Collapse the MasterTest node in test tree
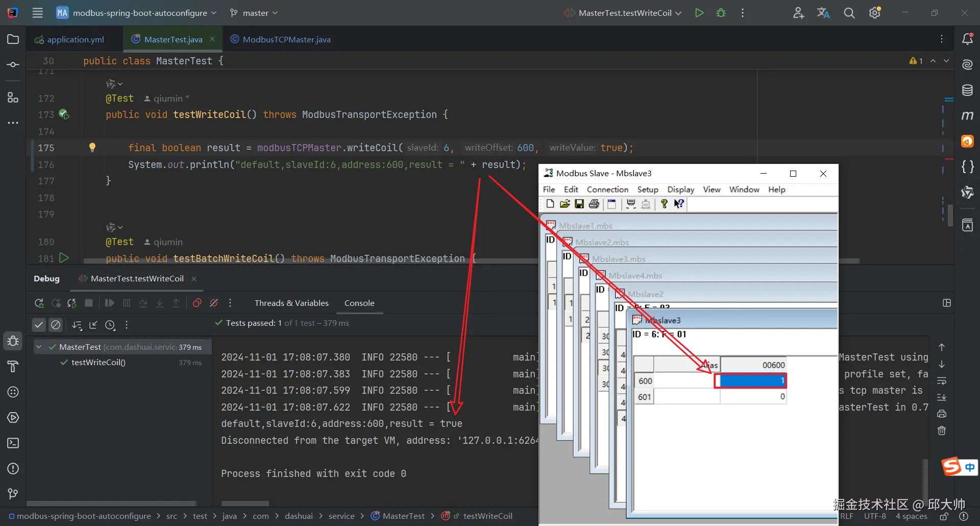The height and width of the screenshot is (526, 980). [39, 347]
